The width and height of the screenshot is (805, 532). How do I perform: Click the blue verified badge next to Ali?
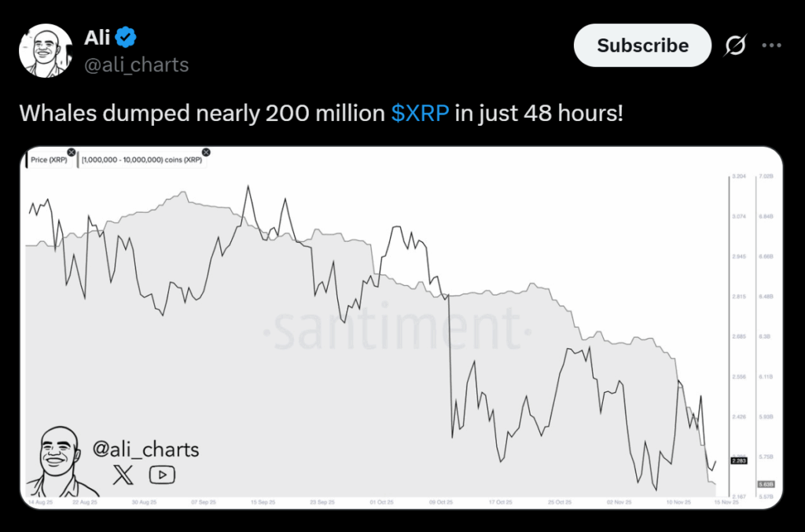127,36
